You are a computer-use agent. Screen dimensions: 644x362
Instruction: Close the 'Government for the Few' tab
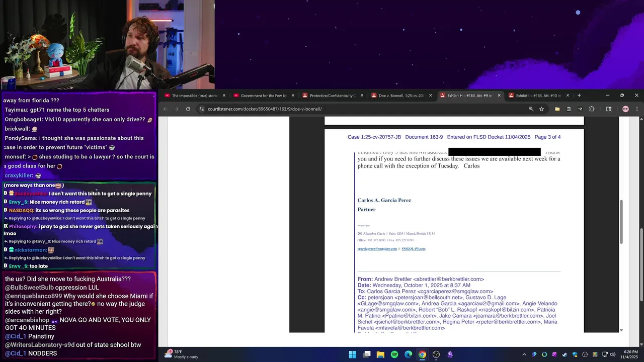293,96
